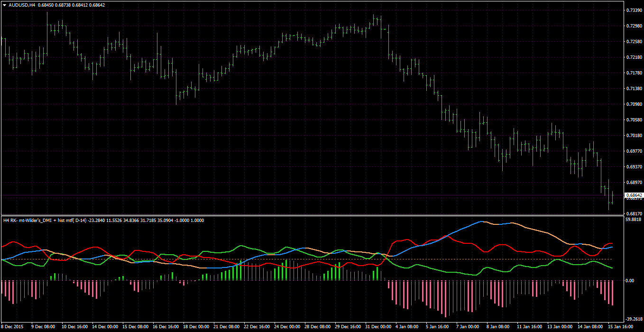Click price level 0.72580 on the axis
The image size is (644, 332).
(634, 42)
